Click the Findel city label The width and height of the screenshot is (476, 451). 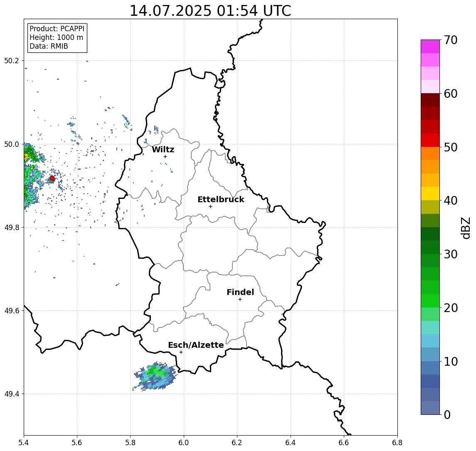pyautogui.click(x=240, y=292)
